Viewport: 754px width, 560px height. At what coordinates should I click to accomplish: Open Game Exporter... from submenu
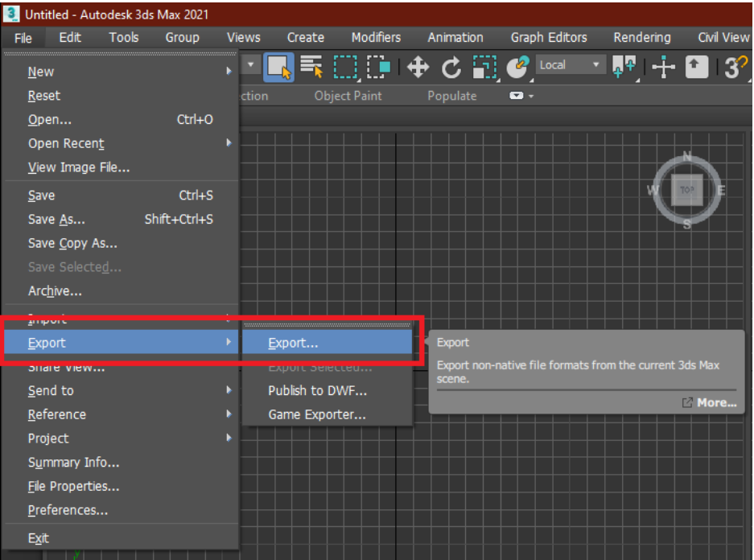[x=328, y=414]
